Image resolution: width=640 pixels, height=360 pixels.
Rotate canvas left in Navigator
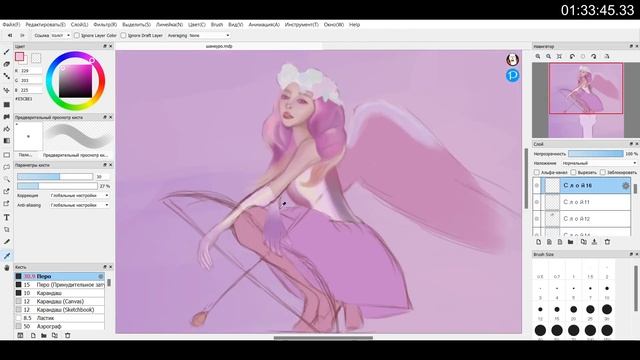(572, 56)
